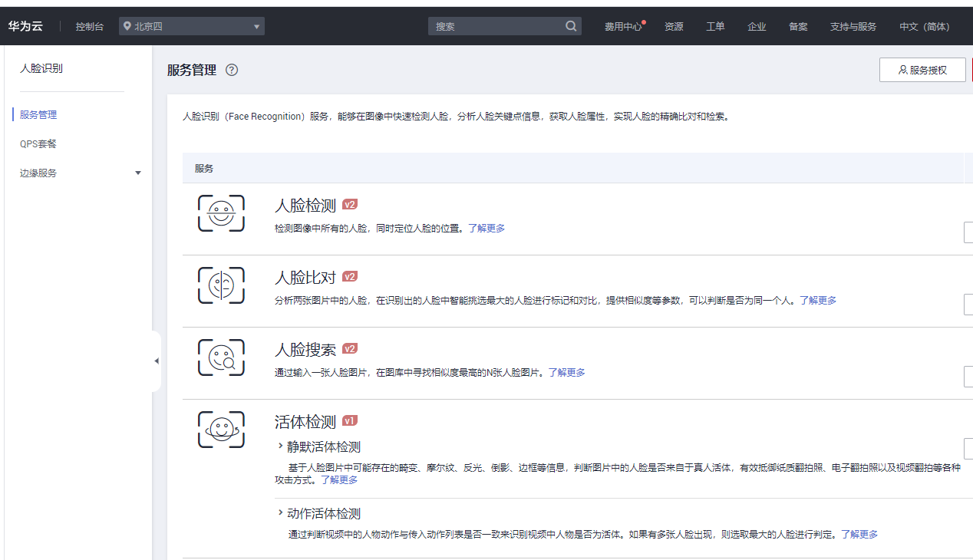
Task: Expand the 动作活体检测 section
Action: (x=281, y=513)
